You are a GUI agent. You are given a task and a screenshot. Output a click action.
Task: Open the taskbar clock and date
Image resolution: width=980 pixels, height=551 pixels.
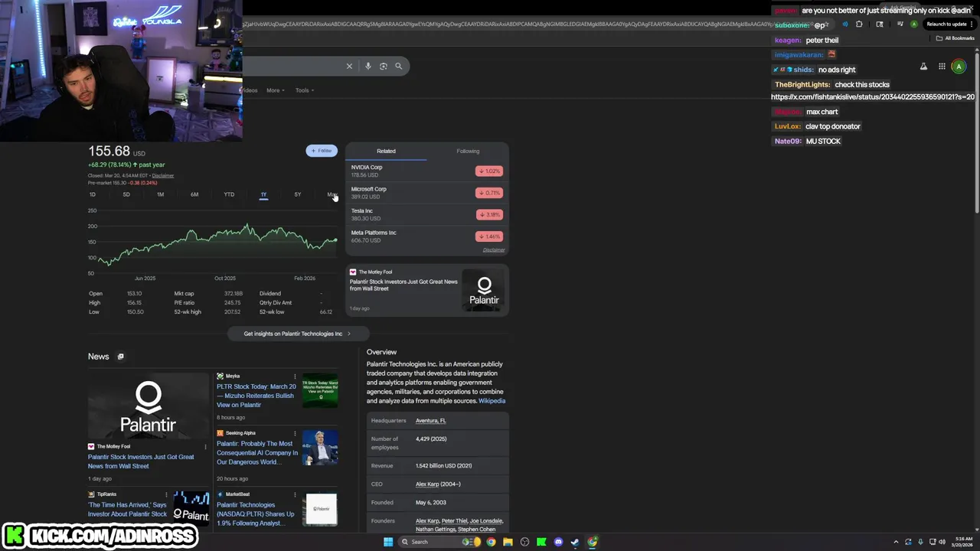click(962, 542)
